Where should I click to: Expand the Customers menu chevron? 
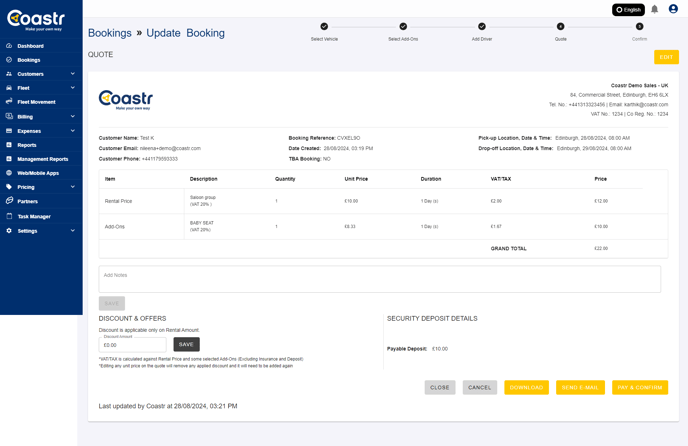coord(72,74)
